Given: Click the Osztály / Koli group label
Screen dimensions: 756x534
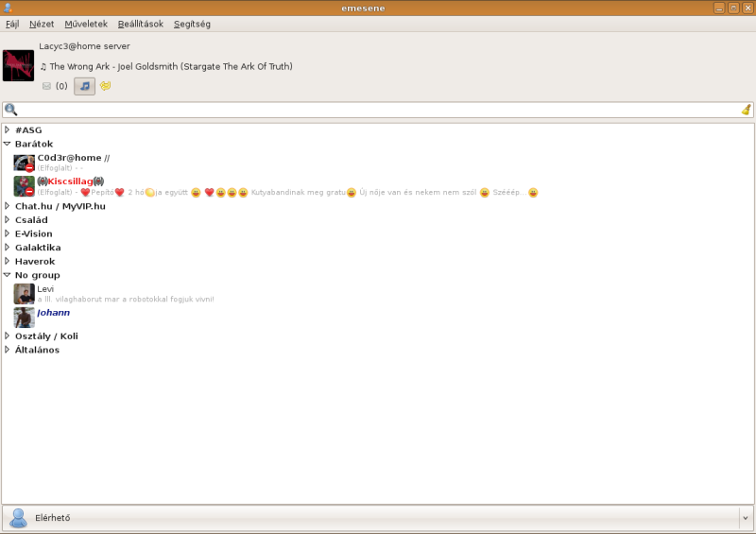Looking at the screenshot, I should point(46,336).
